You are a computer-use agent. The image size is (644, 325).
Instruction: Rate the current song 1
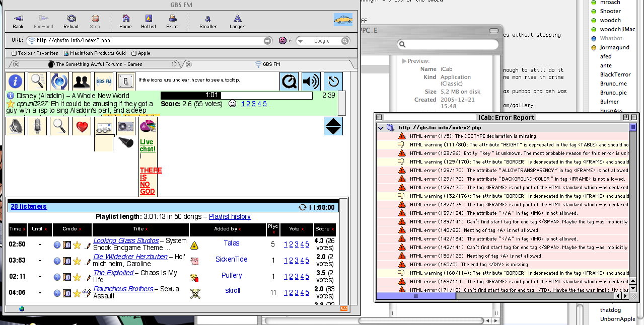pos(243,104)
